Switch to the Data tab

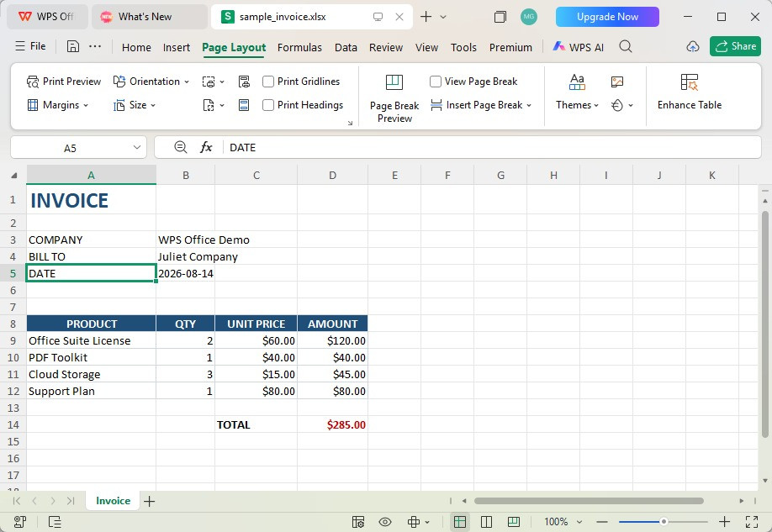pos(346,47)
